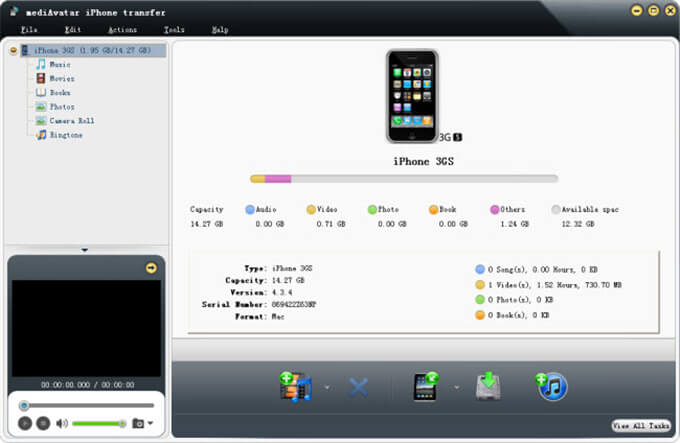This screenshot has height=443, width=680.
Task: Click the black video preview area
Action: (x=86, y=328)
